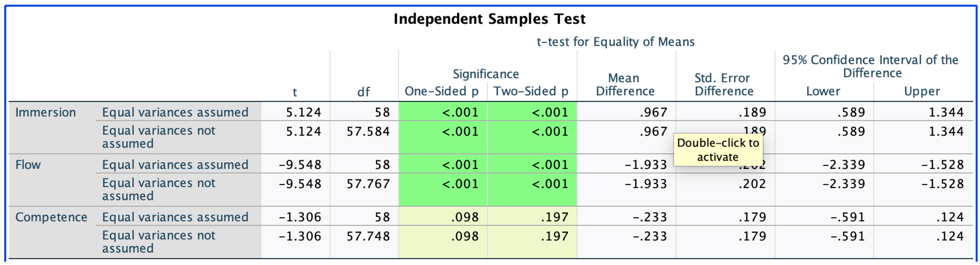The image size is (980, 265).
Task: Select the Competence row label
Action: [51, 217]
